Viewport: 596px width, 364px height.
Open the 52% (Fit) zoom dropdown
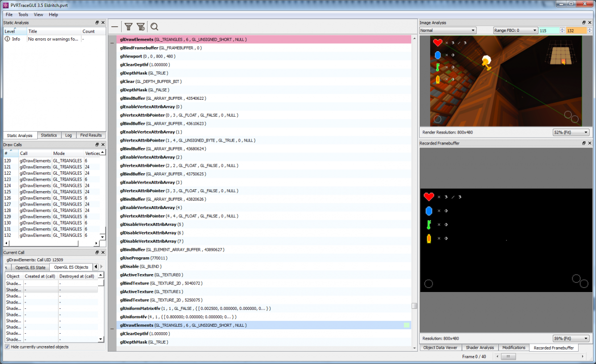coord(571,133)
